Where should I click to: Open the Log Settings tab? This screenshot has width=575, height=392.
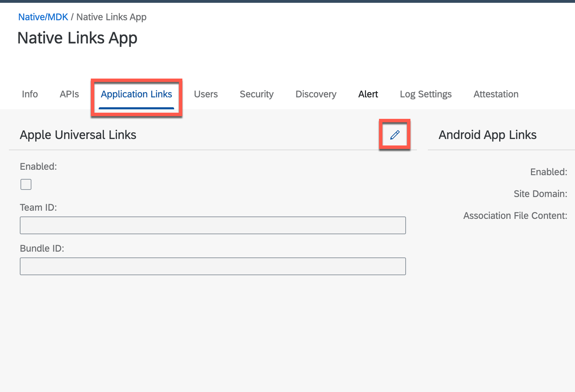point(426,94)
